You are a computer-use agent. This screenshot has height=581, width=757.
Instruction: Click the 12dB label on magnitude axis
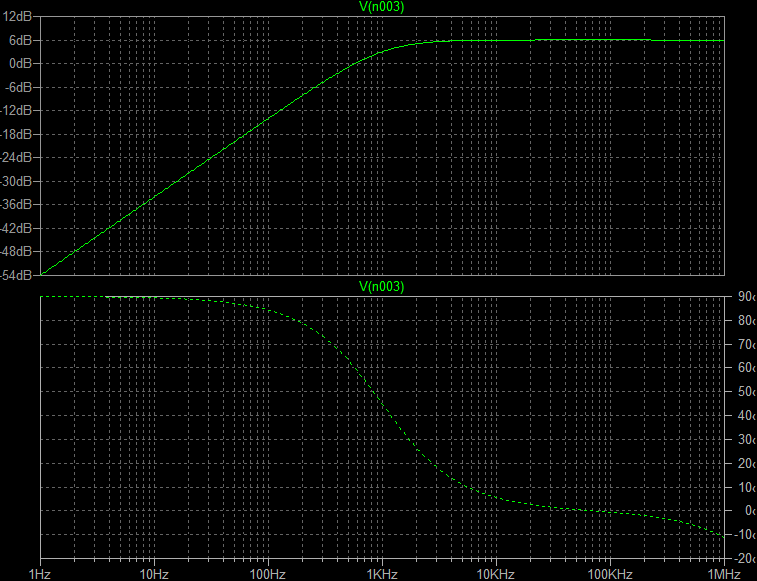[21, 16]
